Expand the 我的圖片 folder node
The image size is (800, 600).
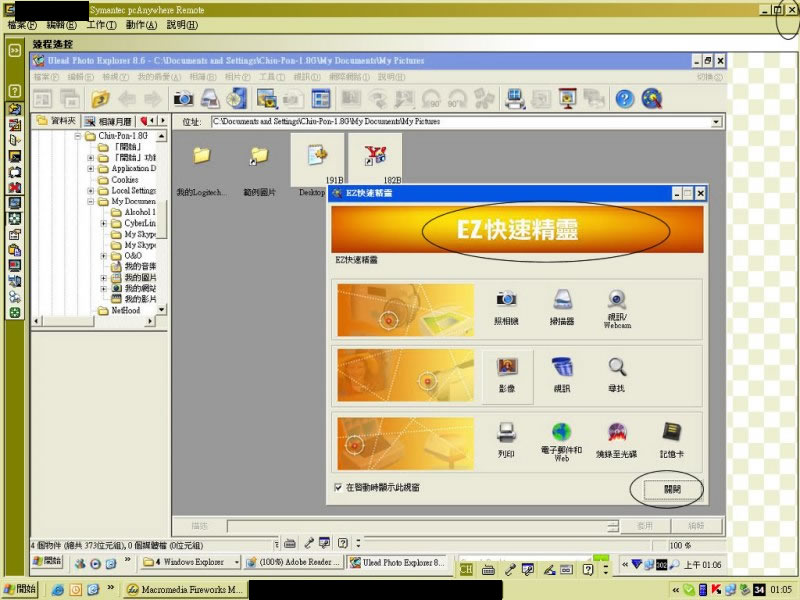click(x=104, y=278)
